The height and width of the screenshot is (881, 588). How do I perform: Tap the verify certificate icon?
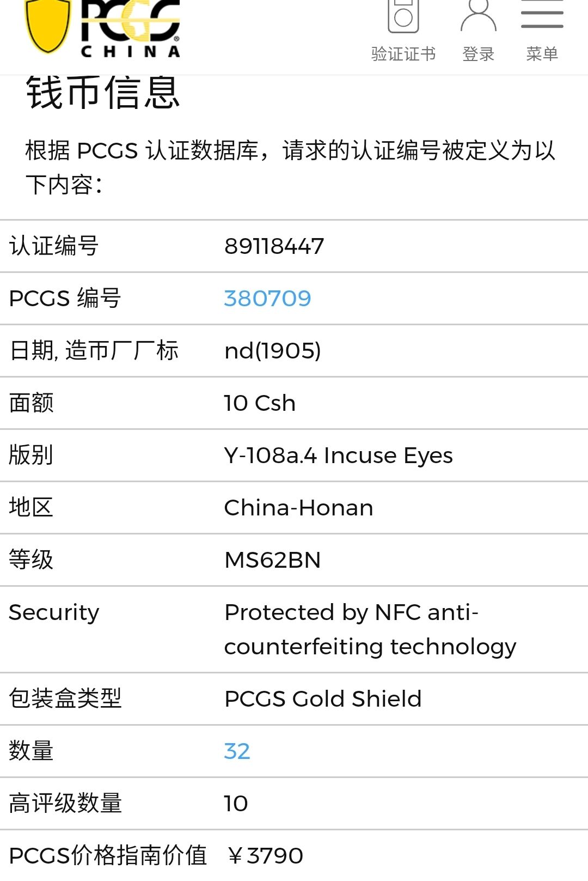coord(403,16)
